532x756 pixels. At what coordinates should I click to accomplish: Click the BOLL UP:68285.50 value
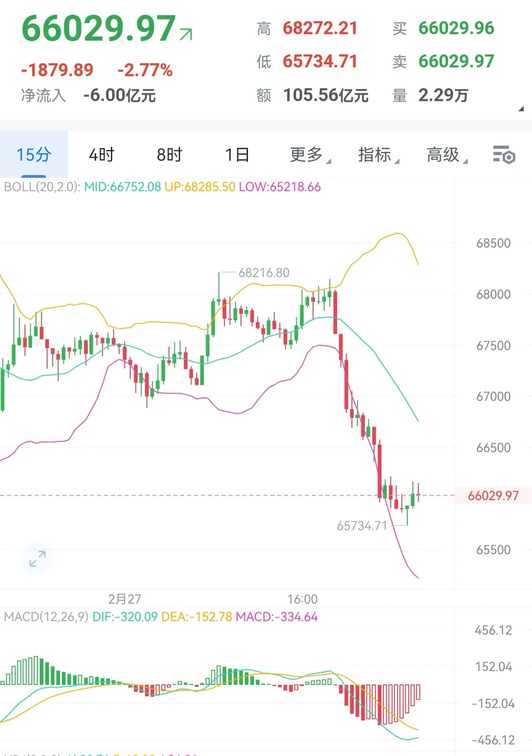coord(200,187)
